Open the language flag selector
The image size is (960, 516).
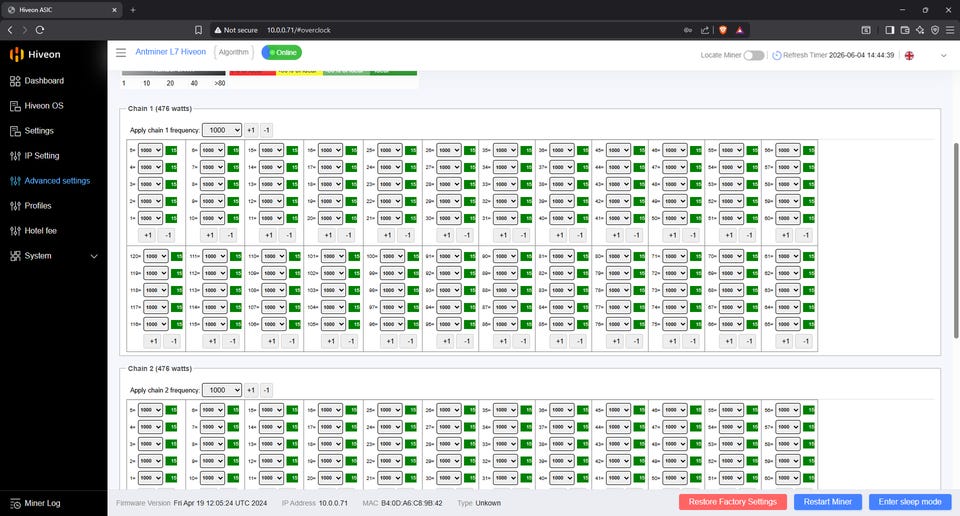pyautogui.click(x=909, y=56)
